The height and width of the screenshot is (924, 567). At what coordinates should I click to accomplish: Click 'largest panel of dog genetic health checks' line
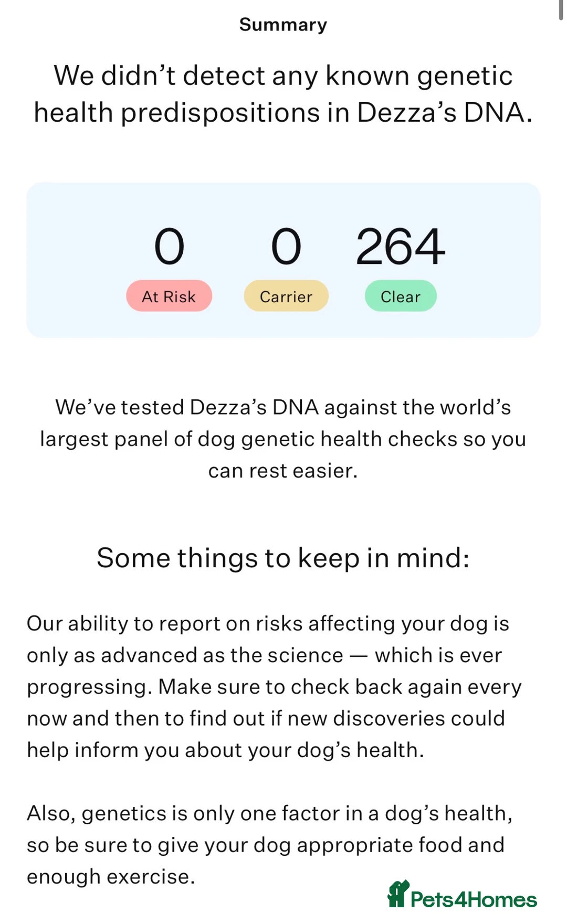283,439
